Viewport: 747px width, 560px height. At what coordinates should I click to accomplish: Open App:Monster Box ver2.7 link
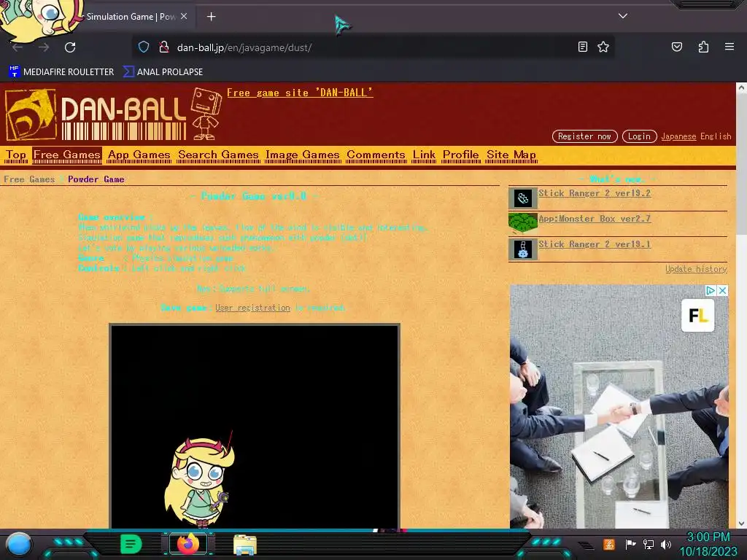[594, 219]
